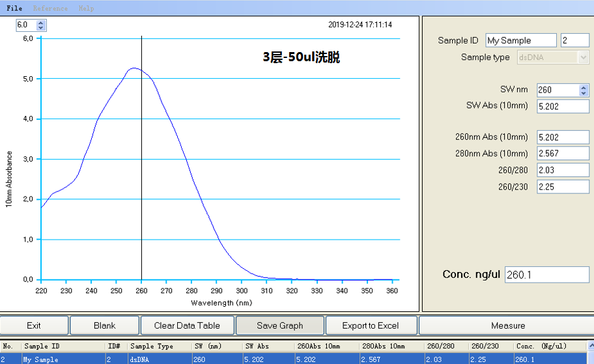Click Clear Data Table button
The image size is (594, 364).
pos(187,326)
